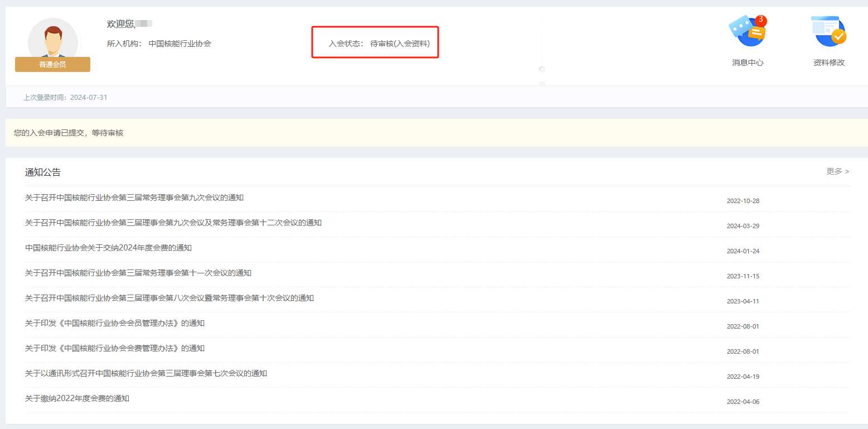Image resolution: width=868 pixels, height=429 pixels.
Task: Expand announcements via 更多 > link
Action: point(837,171)
